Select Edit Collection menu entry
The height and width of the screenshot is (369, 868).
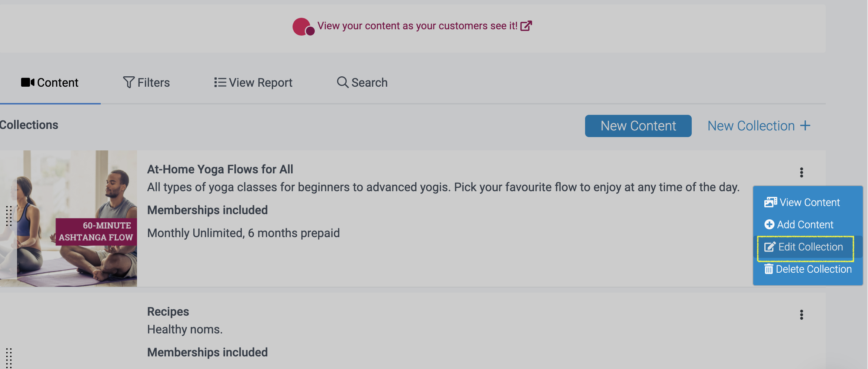[x=804, y=247]
